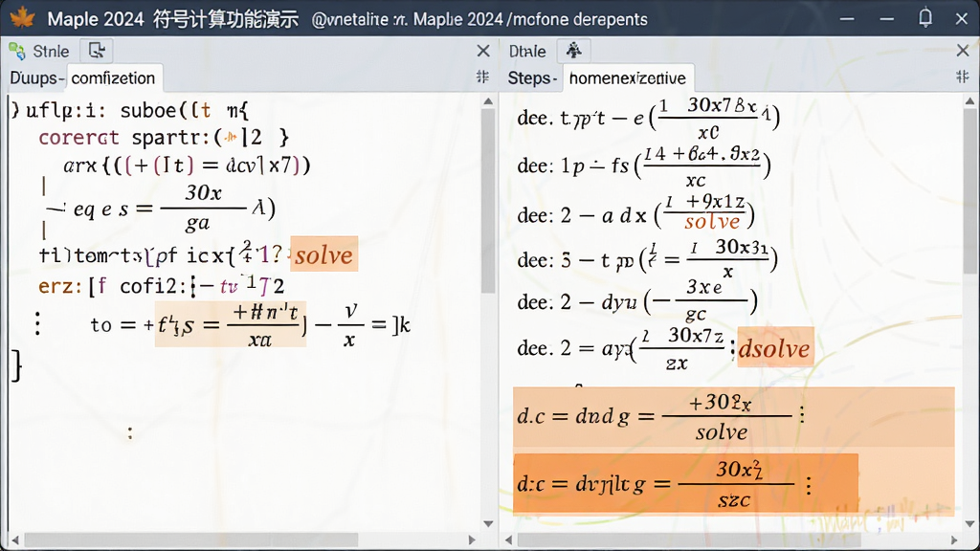Click the Dtnle label in right header
The image size is (980, 551).
(x=527, y=52)
